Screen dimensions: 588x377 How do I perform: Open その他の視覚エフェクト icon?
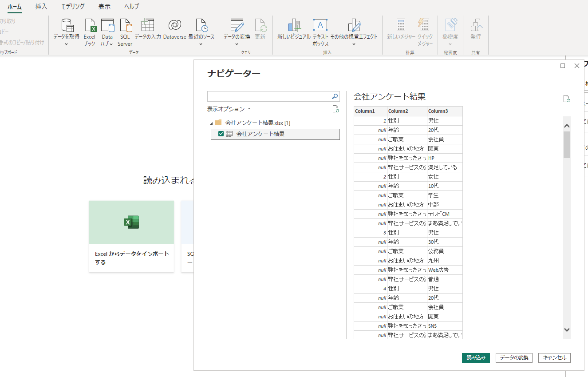coord(354,25)
